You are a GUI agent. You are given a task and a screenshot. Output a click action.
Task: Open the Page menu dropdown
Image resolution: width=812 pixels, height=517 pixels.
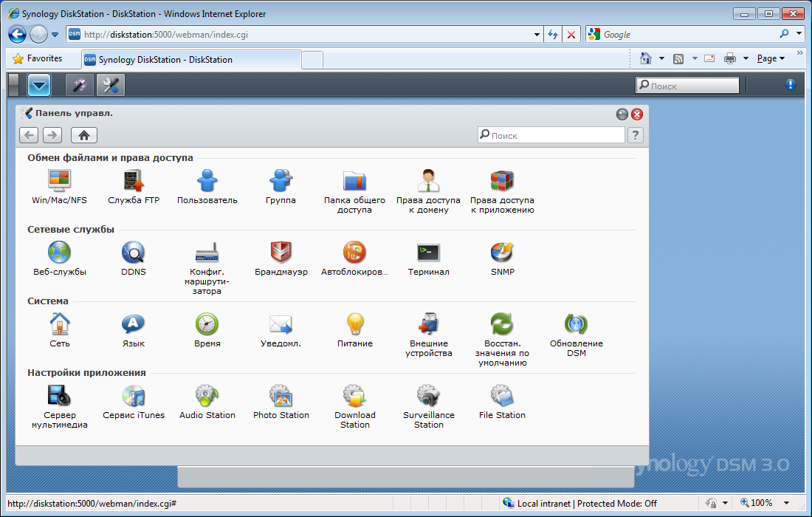click(771, 58)
